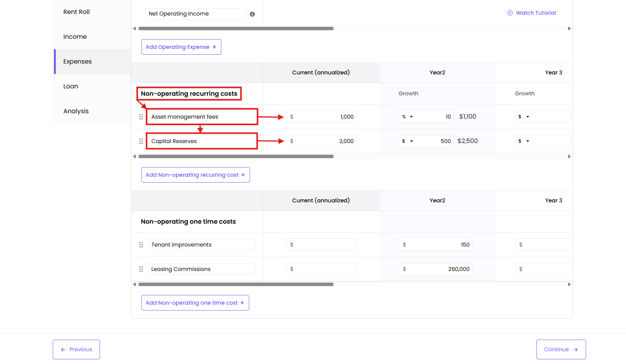Viewport: 626px width, 364px height.
Task: Click the 2,000 current amount for Capital Reserves
Action: pos(321,141)
